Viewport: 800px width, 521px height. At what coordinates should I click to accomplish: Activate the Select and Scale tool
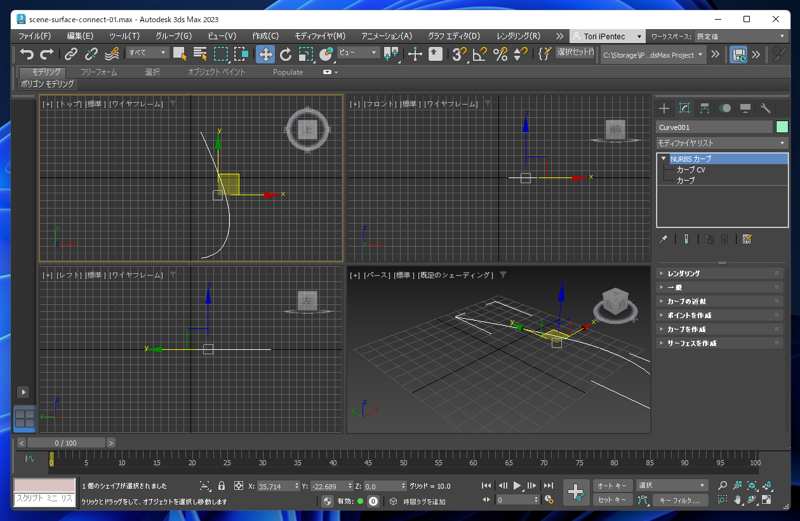point(306,54)
